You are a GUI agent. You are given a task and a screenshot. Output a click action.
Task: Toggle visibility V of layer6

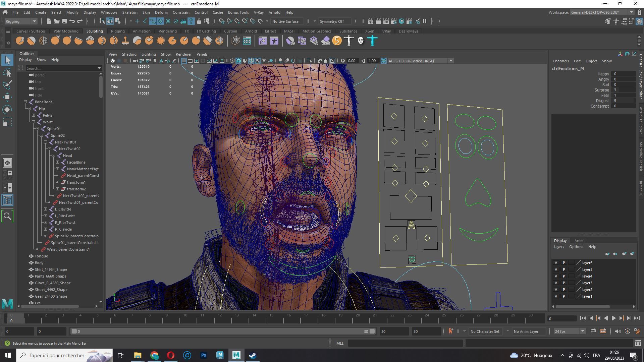[x=556, y=263]
